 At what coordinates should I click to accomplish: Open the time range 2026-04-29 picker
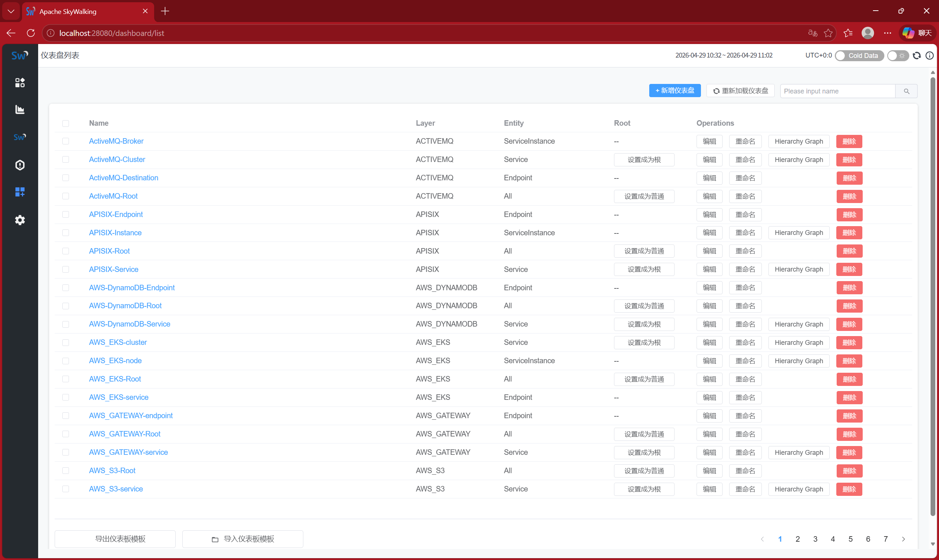(724, 55)
